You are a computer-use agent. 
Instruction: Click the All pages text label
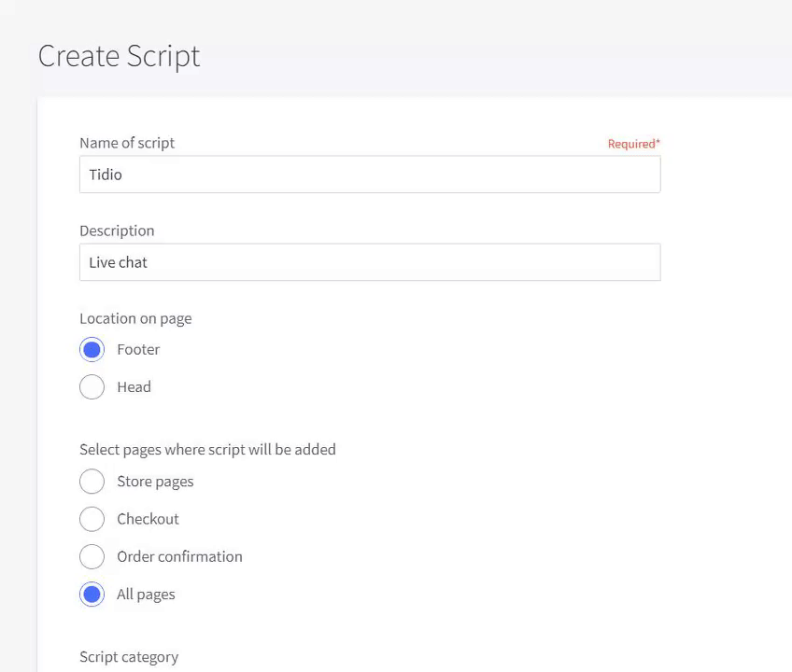(x=146, y=595)
